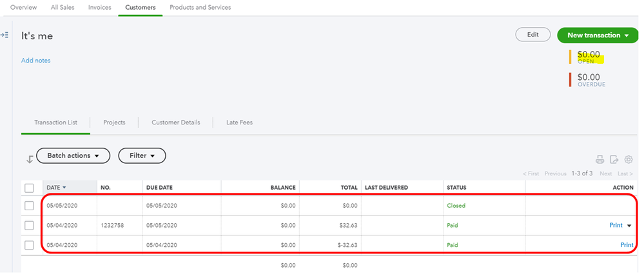Go to the Last page link
Image resolution: width=644 pixels, height=276 pixels.
[625, 173]
